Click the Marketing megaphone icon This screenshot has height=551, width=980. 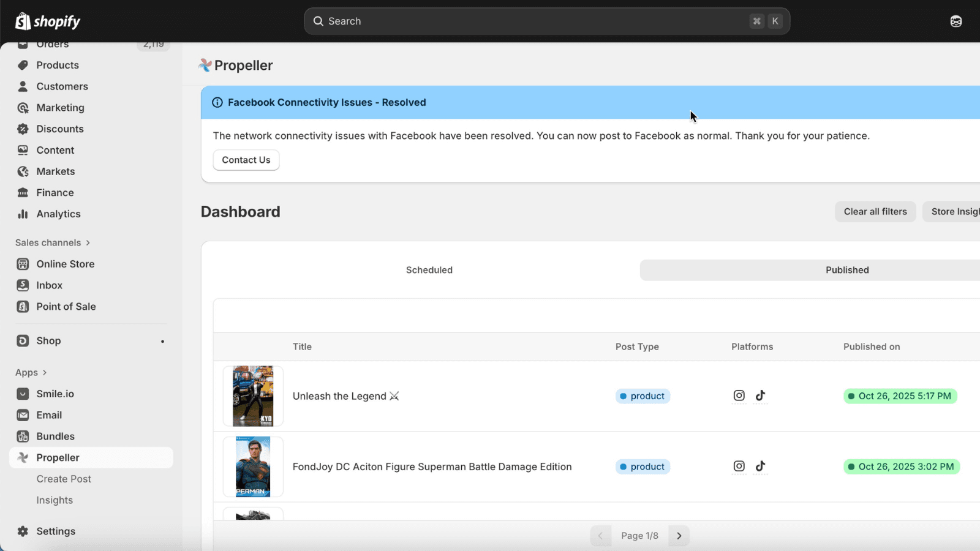[x=22, y=108]
